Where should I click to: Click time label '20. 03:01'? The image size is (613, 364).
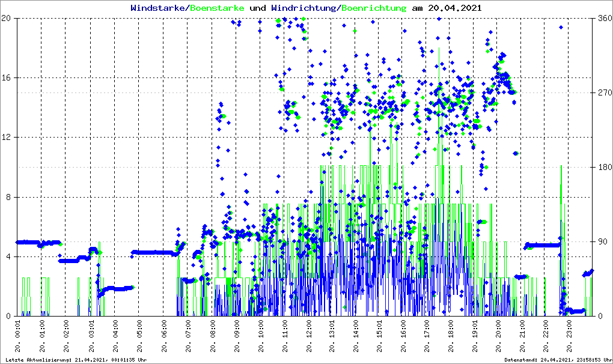91,336
